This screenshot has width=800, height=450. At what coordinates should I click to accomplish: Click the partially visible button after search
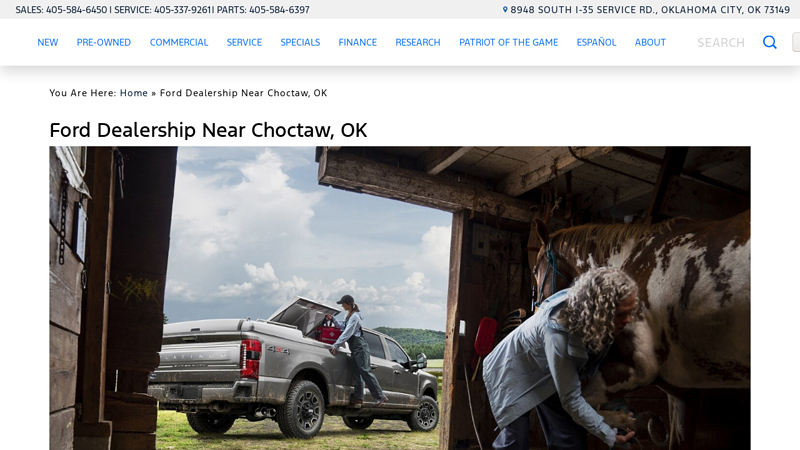click(796, 42)
